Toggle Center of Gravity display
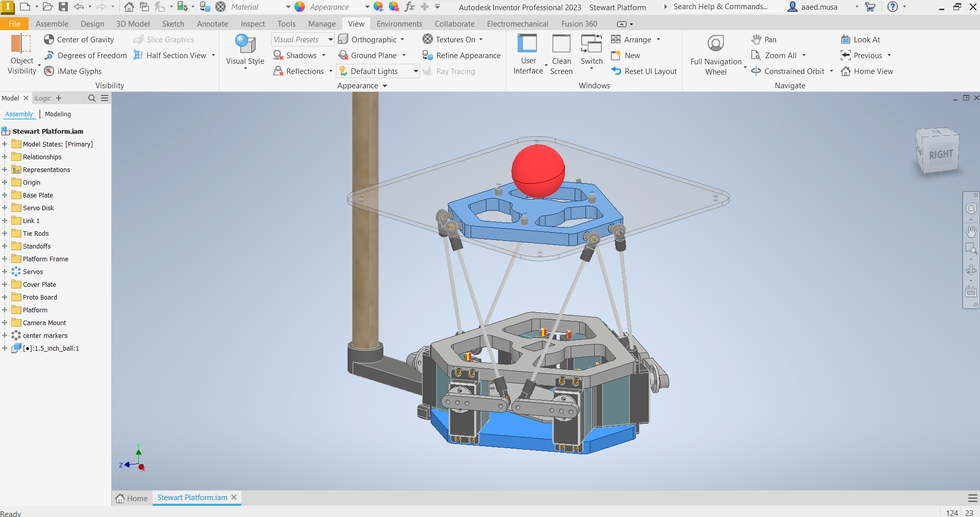This screenshot has width=980, height=517. click(79, 40)
